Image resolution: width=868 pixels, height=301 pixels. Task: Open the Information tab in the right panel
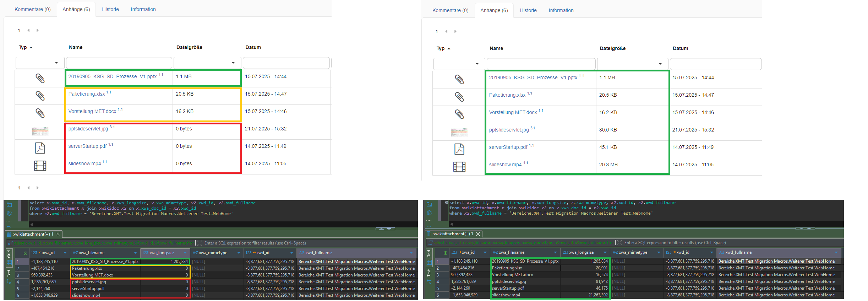[561, 10]
